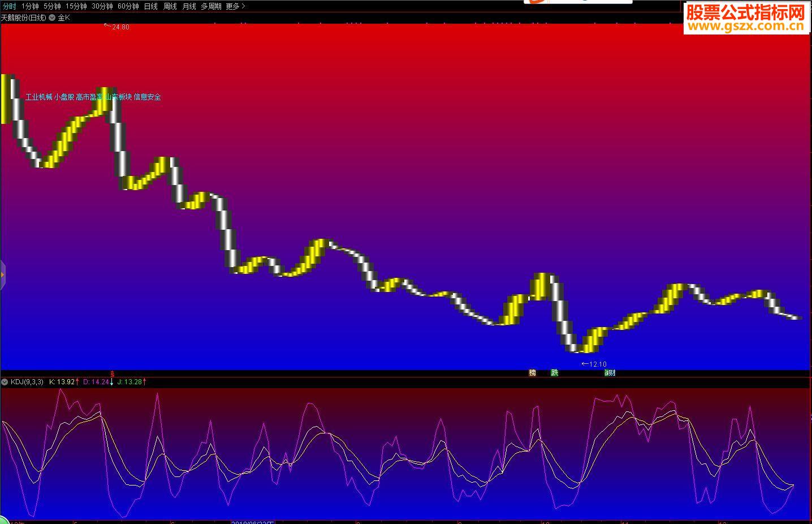Open the KDJ indicator dropdown arrow
The width and height of the screenshot is (812, 524).
(x=5, y=382)
